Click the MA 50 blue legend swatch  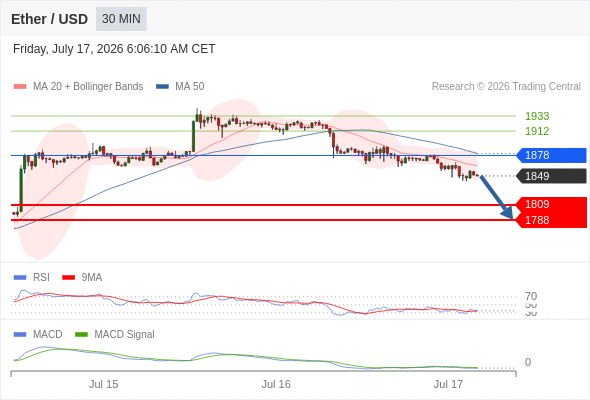(x=162, y=87)
